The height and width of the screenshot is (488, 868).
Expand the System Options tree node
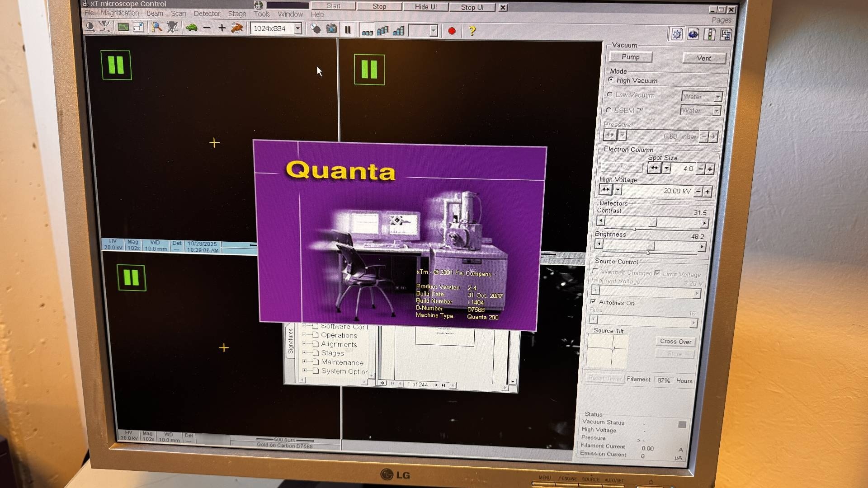[x=304, y=371]
